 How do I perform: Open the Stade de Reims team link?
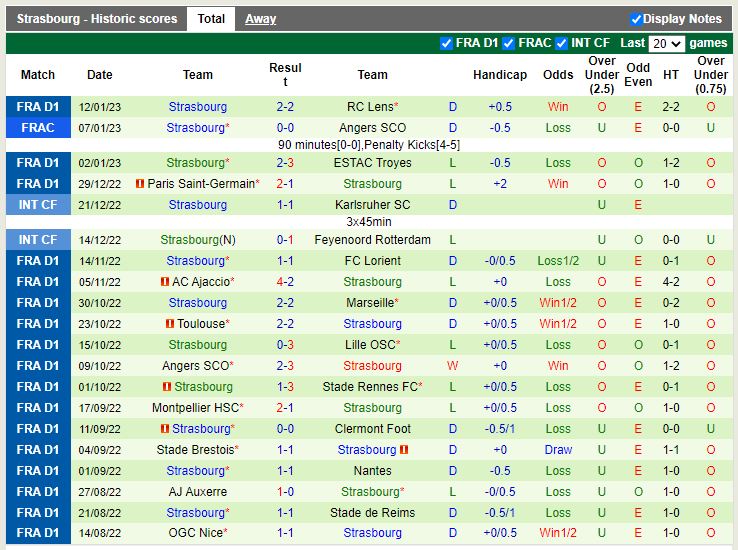(372, 512)
